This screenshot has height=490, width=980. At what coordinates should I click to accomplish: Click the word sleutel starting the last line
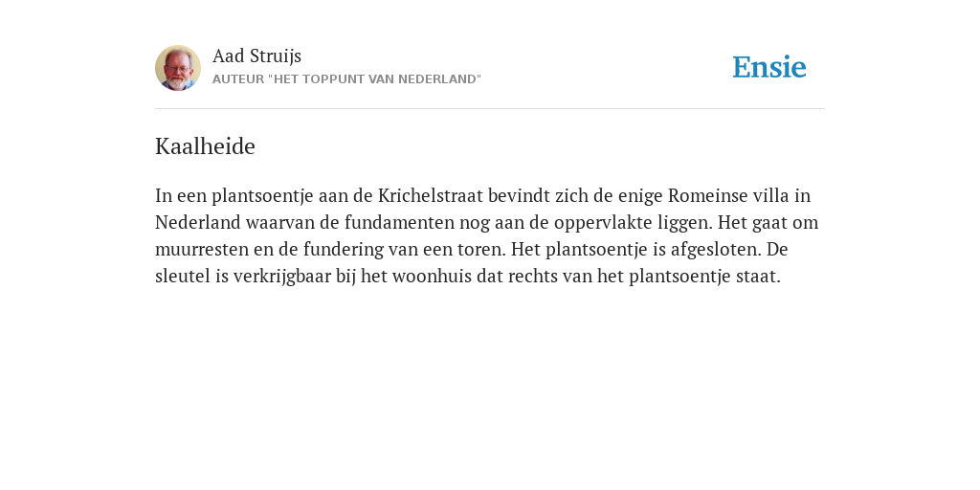point(183,277)
